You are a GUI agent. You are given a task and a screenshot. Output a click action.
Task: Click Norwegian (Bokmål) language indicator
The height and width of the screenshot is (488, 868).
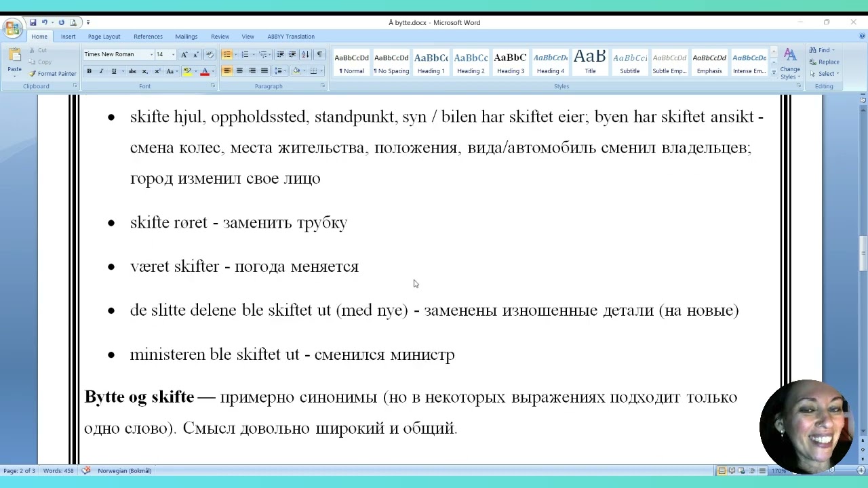124,470
